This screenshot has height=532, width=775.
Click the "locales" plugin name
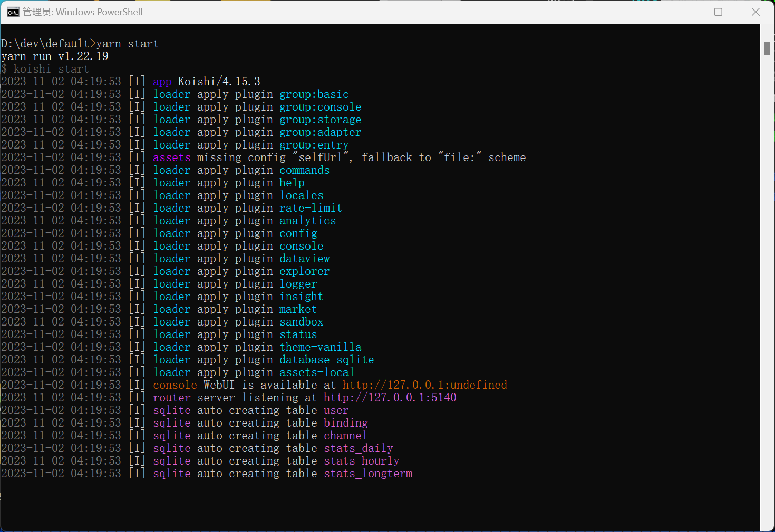click(302, 195)
